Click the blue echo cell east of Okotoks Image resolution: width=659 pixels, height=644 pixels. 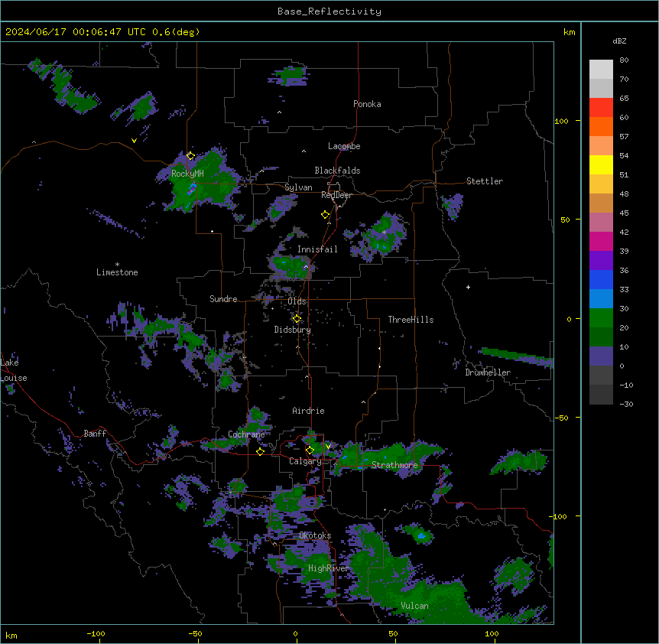(421, 536)
